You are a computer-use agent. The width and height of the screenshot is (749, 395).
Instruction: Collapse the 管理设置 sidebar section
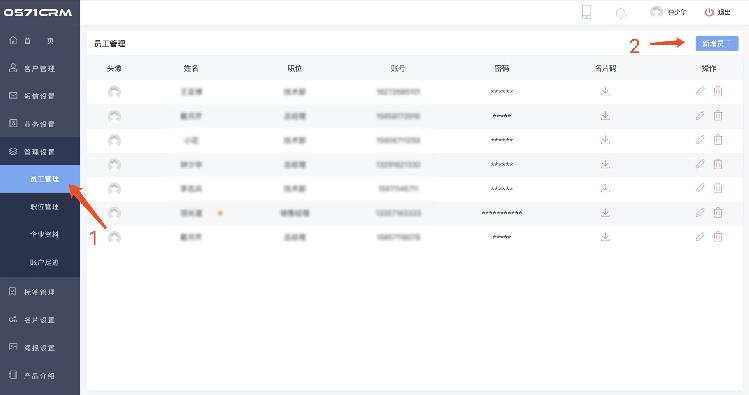pyautogui.click(x=40, y=151)
